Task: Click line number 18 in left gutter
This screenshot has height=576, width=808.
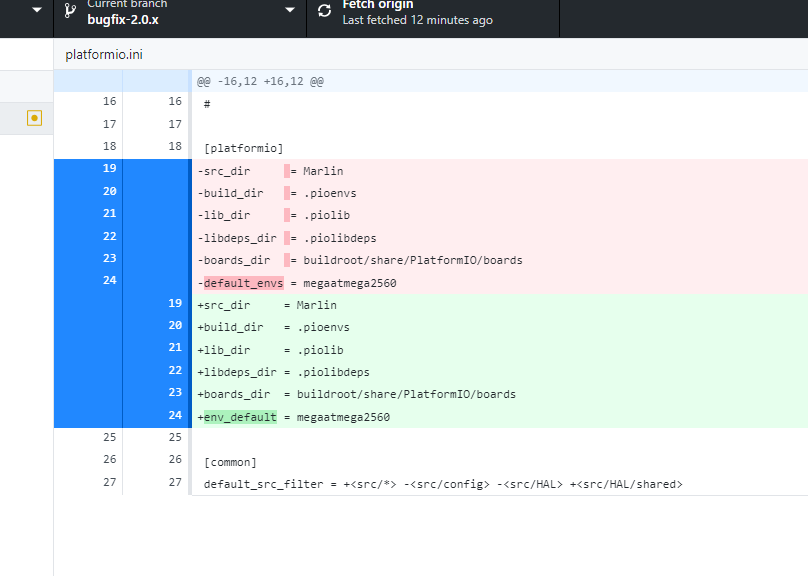Action: coord(109,146)
